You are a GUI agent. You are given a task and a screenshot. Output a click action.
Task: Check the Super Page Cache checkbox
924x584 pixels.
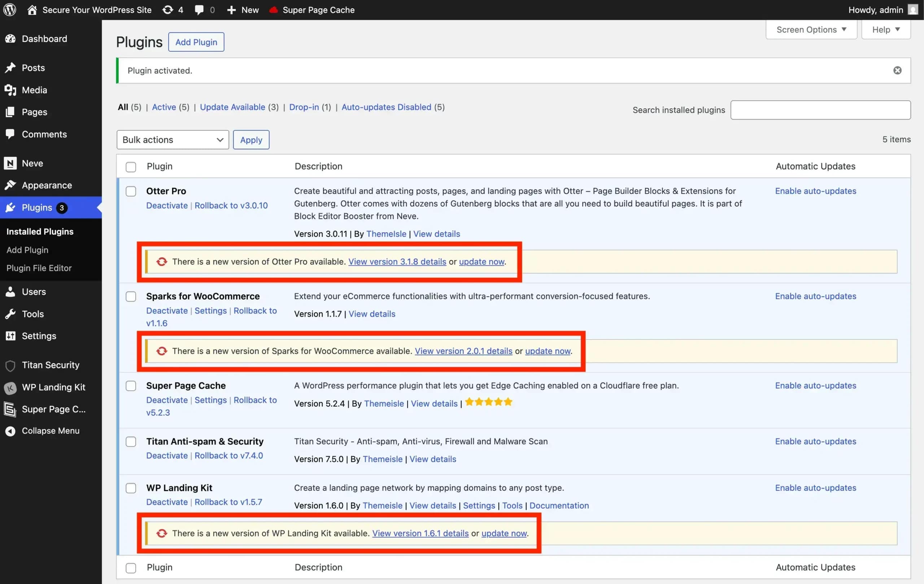pyautogui.click(x=131, y=386)
